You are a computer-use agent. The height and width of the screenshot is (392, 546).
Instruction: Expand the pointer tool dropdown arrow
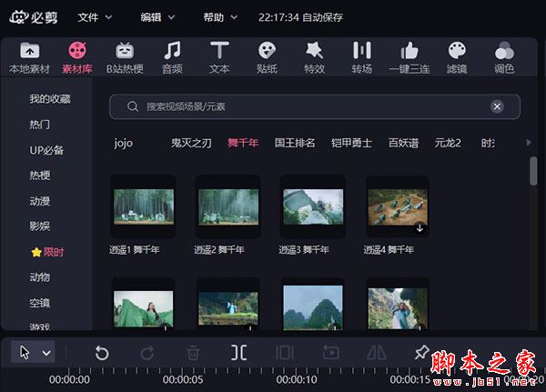point(46,353)
